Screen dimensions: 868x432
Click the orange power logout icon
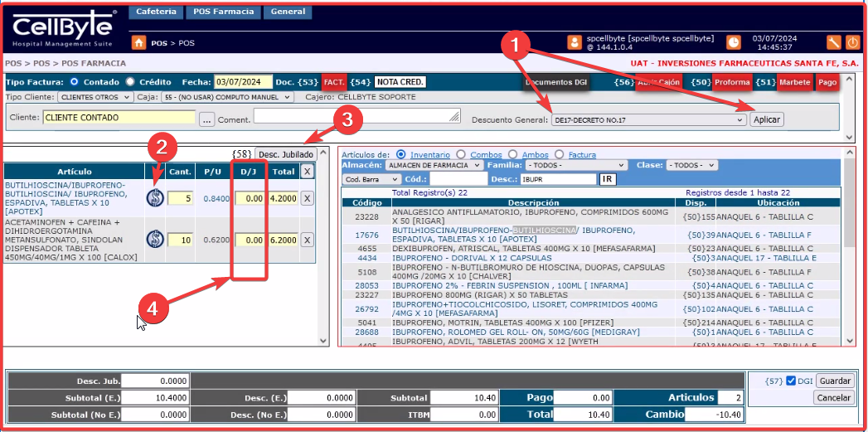click(852, 42)
